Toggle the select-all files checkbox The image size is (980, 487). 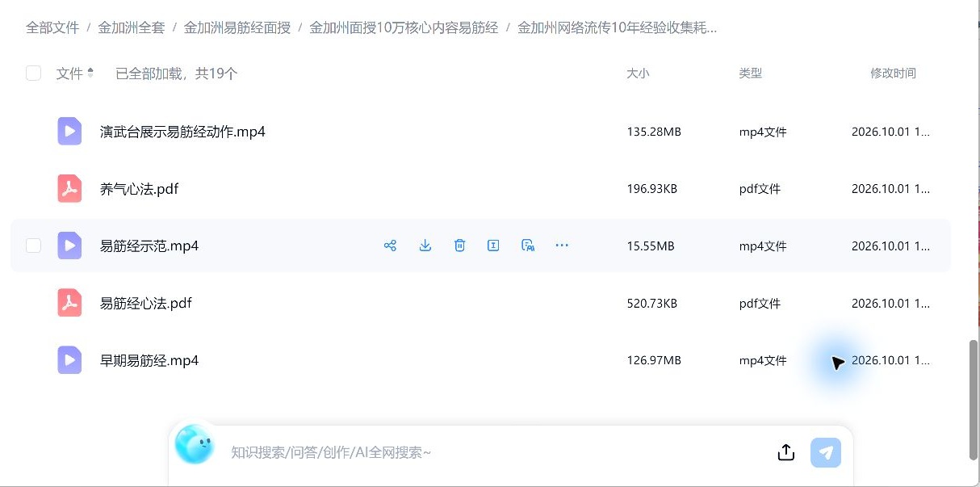click(33, 73)
